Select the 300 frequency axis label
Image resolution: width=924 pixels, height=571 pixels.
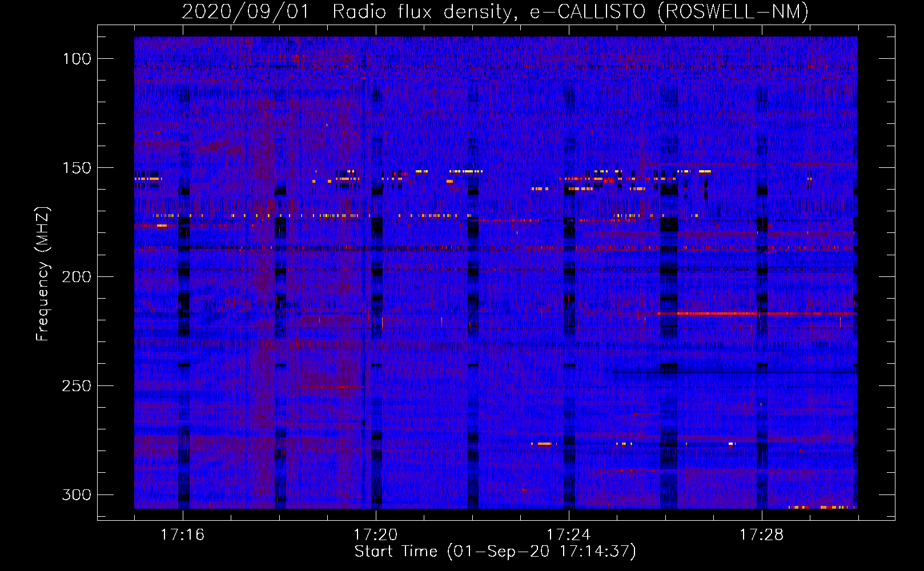click(77, 494)
